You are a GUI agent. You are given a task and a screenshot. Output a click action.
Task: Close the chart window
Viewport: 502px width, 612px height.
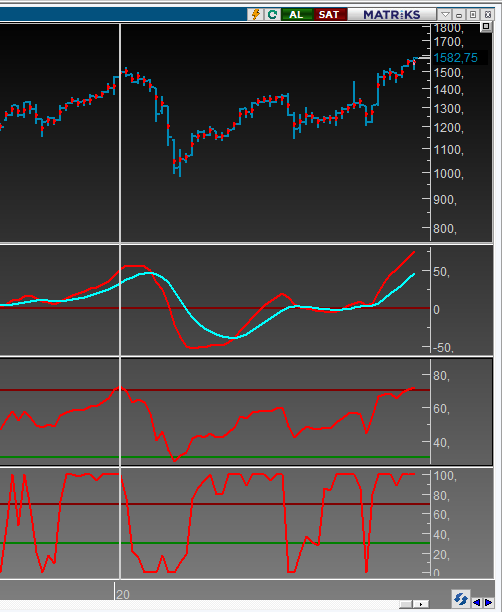488,15
